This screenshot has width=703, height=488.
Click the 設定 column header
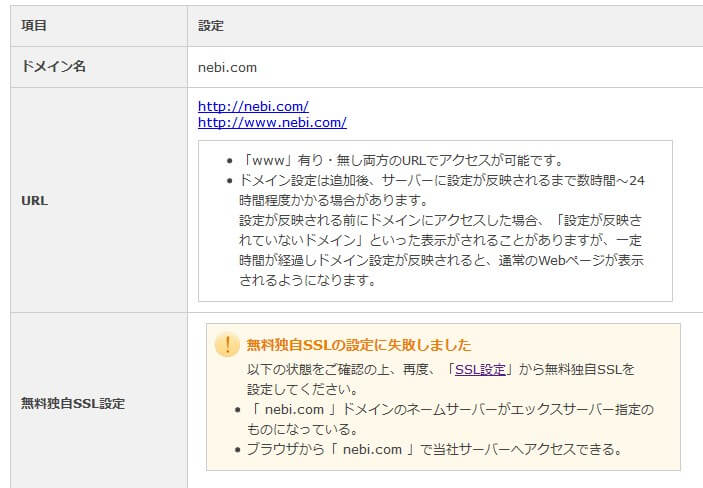[x=210, y=25]
